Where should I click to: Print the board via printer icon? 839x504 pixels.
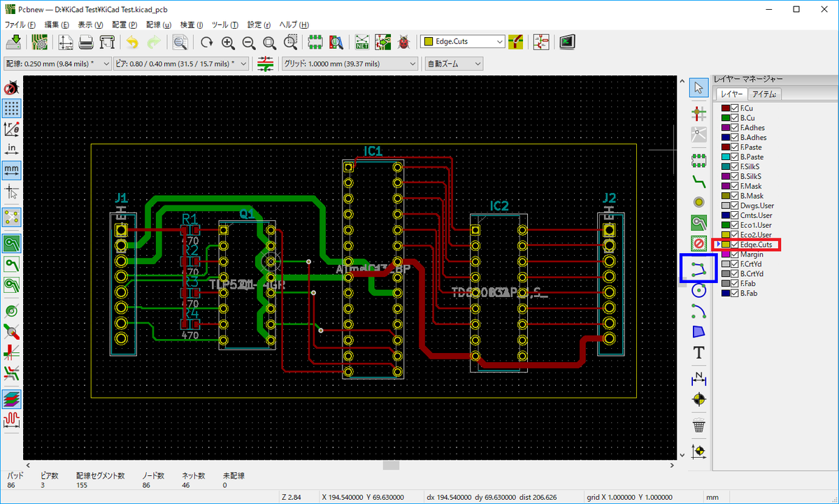[x=86, y=42]
